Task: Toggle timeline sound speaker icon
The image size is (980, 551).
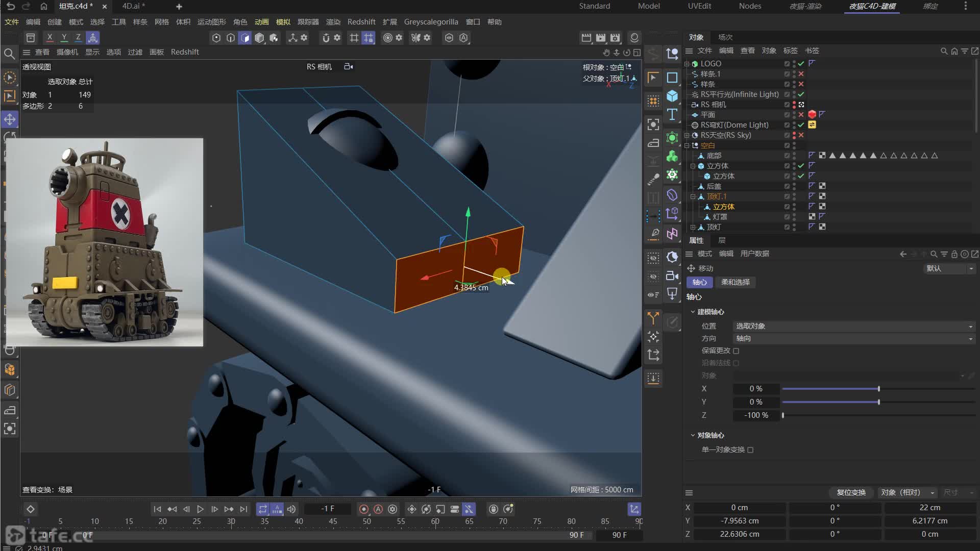Action: pyautogui.click(x=291, y=509)
